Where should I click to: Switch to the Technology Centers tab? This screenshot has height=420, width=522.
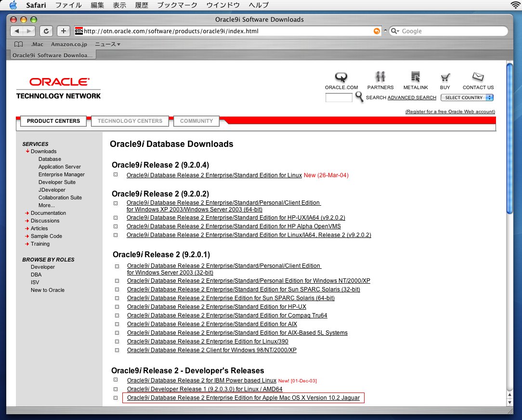click(130, 121)
